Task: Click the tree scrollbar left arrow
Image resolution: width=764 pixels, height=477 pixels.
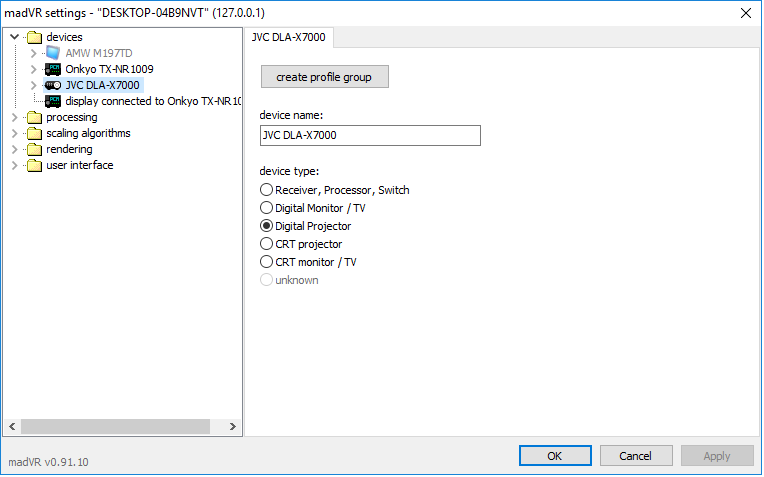Action: [x=12, y=427]
